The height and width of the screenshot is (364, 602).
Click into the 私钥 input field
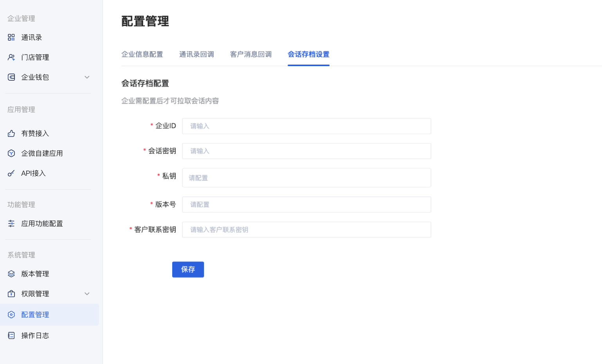pos(306,178)
